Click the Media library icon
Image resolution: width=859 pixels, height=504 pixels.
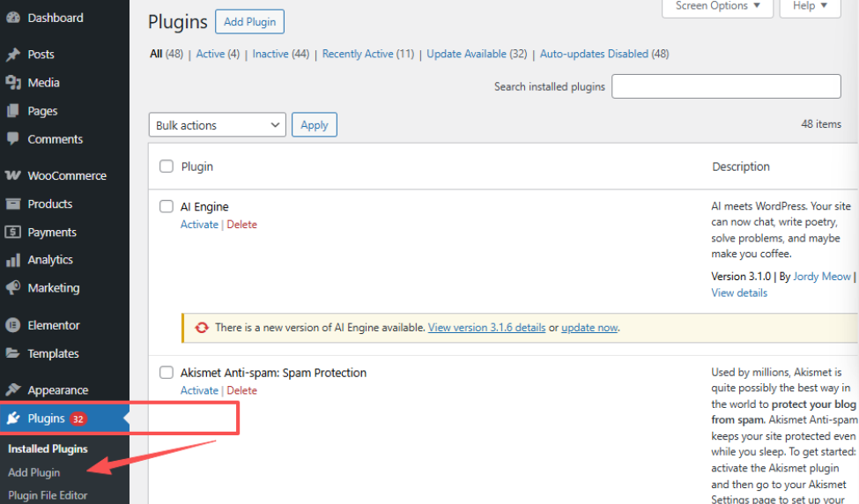pyautogui.click(x=13, y=83)
